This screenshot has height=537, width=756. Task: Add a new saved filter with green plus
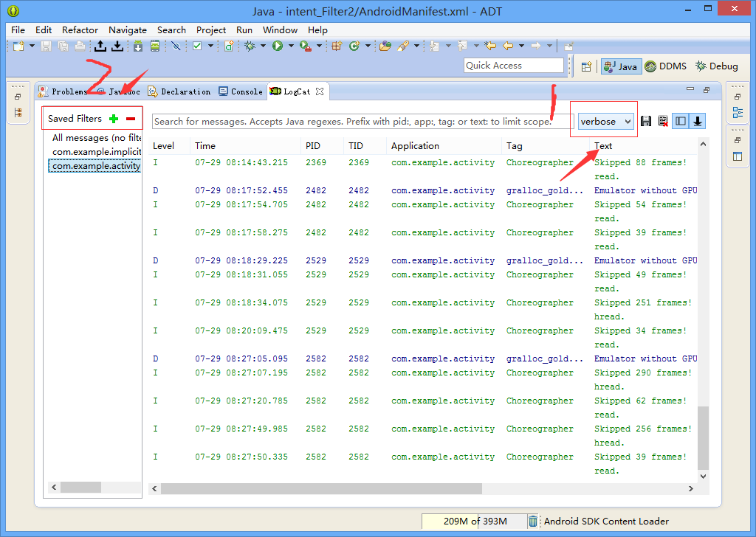point(114,119)
